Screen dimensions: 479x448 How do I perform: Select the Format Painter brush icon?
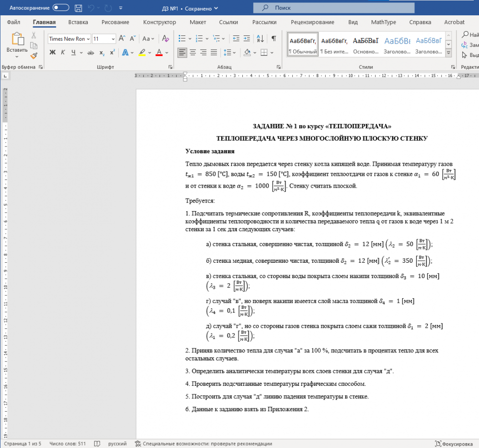click(34, 56)
